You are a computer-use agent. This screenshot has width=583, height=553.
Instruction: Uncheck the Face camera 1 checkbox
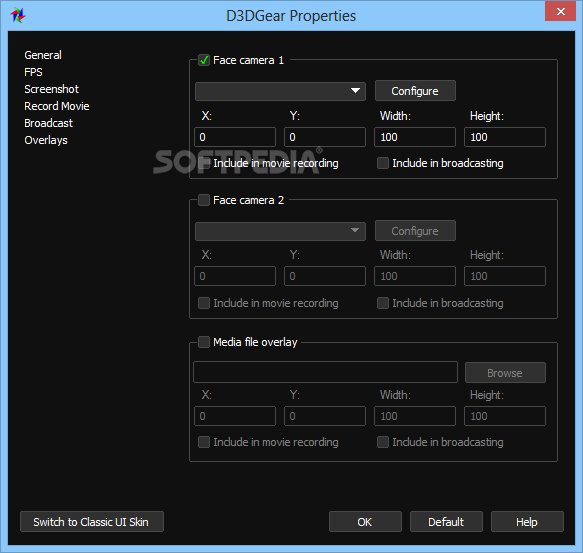click(x=204, y=60)
